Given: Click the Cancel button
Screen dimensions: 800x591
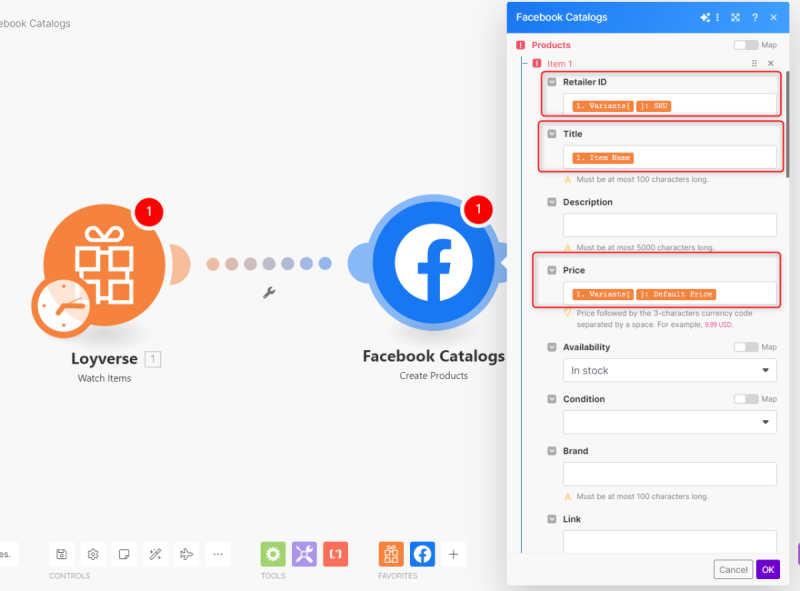Looking at the screenshot, I should tap(733, 570).
